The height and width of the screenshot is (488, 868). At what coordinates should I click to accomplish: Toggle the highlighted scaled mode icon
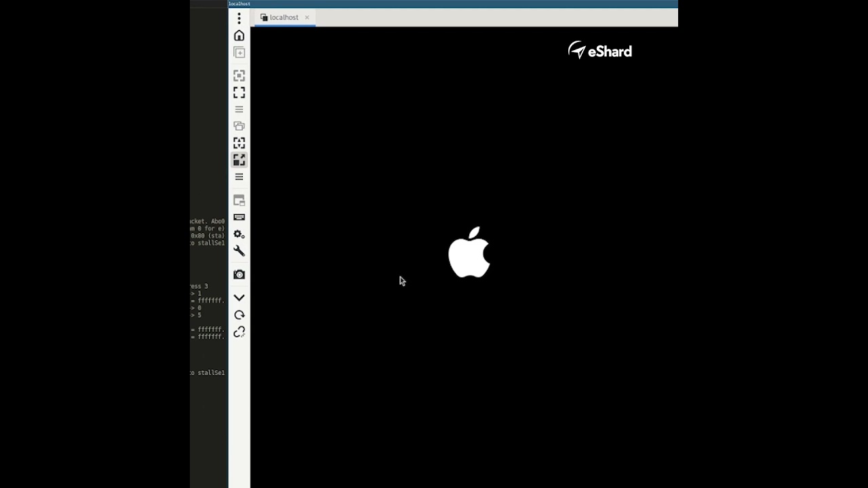tap(239, 160)
